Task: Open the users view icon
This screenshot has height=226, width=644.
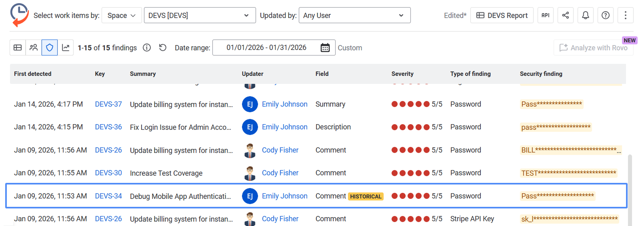Action: [34, 48]
